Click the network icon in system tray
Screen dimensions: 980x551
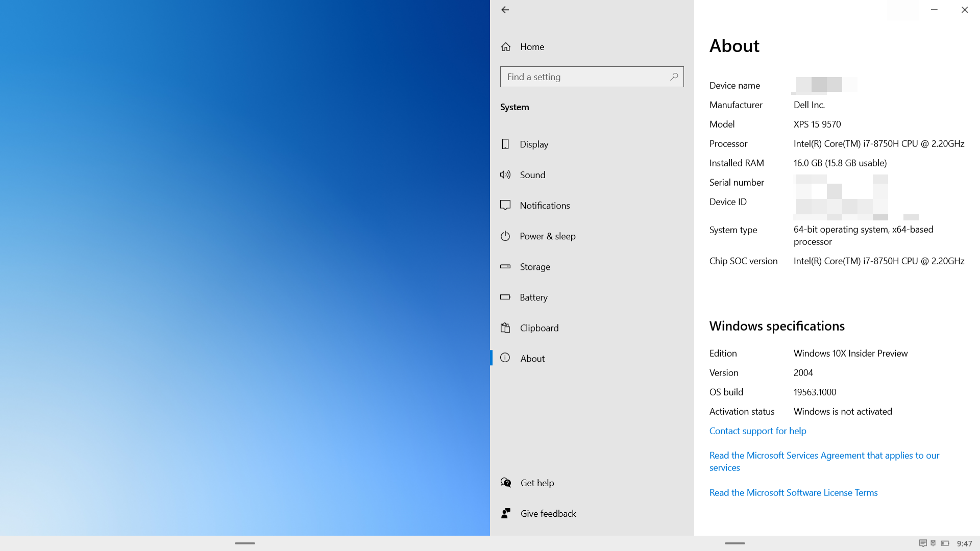[933, 543]
